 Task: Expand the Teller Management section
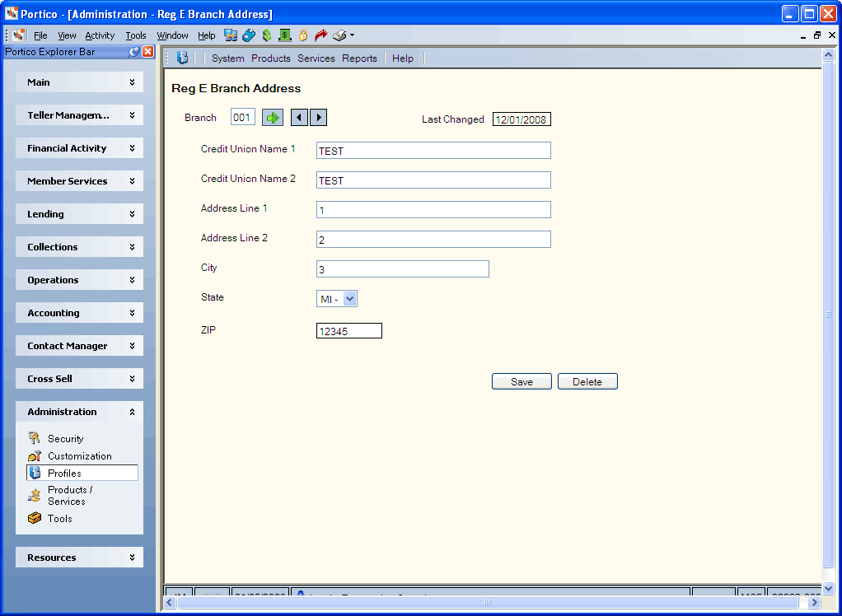coord(79,115)
